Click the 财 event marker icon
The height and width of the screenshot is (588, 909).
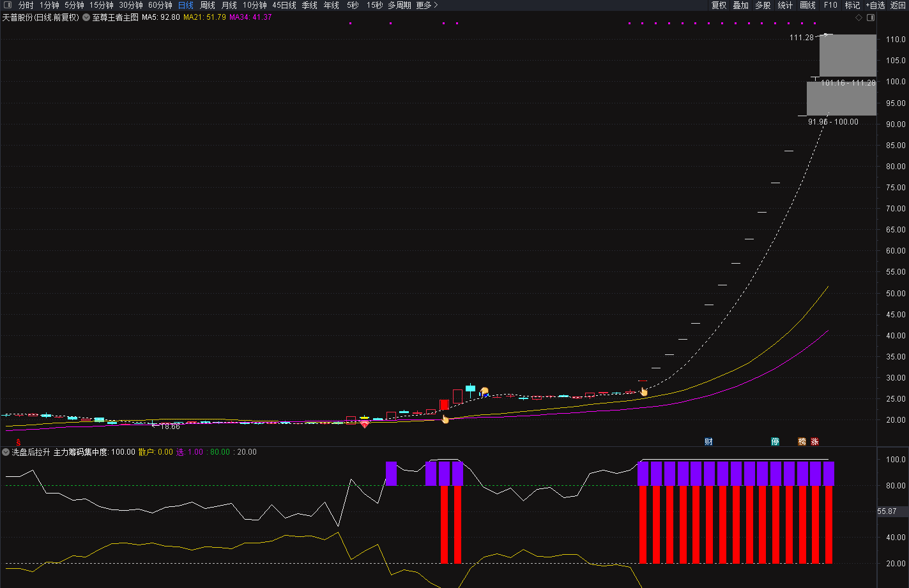(x=708, y=441)
